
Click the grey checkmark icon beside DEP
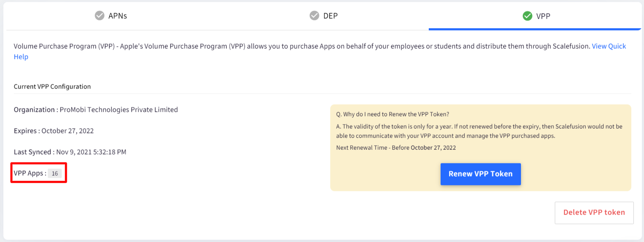point(314,16)
